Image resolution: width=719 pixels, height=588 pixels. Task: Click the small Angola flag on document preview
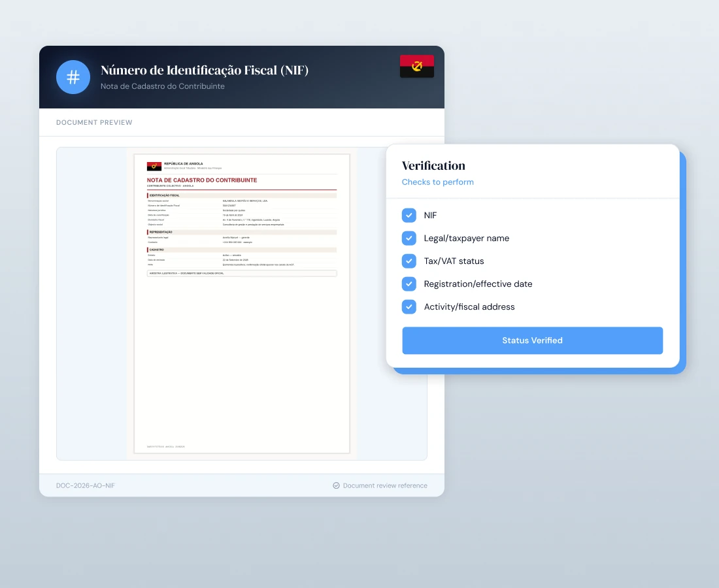(x=154, y=166)
